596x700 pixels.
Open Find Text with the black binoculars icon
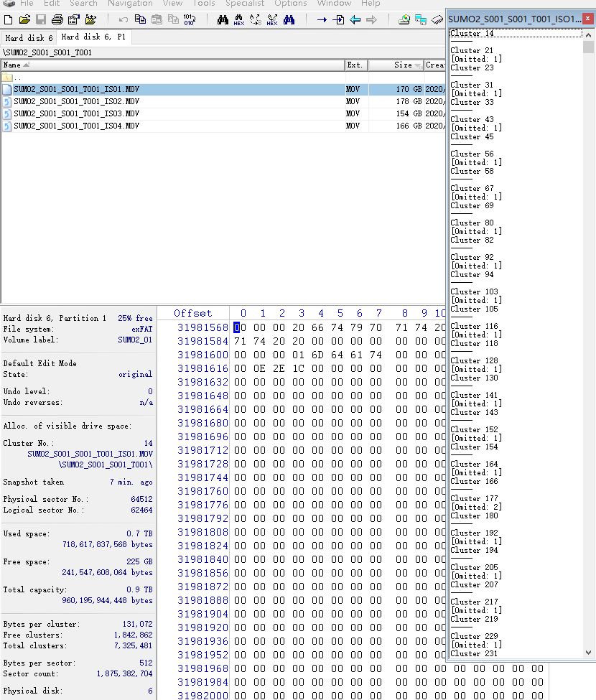(x=223, y=19)
